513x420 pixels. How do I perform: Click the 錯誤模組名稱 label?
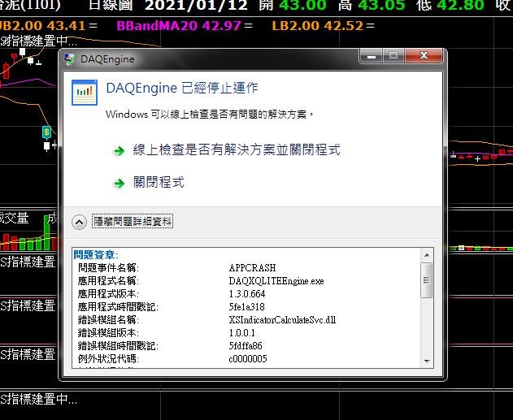pos(108,319)
